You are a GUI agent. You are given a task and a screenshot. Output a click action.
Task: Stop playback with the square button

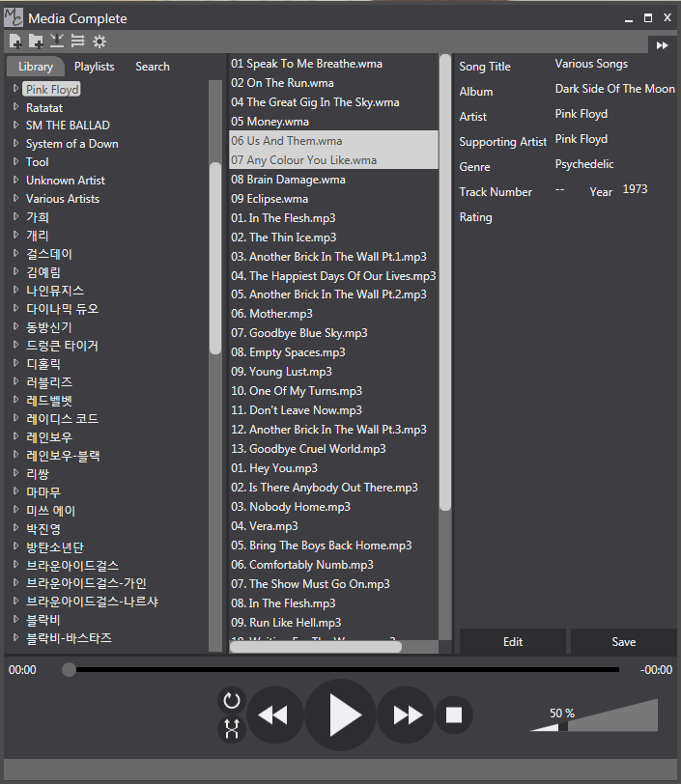453,714
